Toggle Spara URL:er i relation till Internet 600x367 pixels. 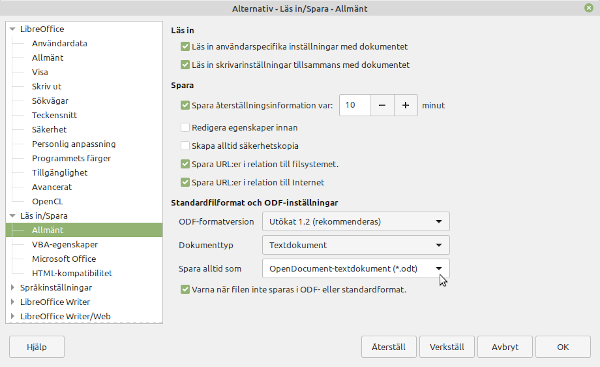pos(185,182)
